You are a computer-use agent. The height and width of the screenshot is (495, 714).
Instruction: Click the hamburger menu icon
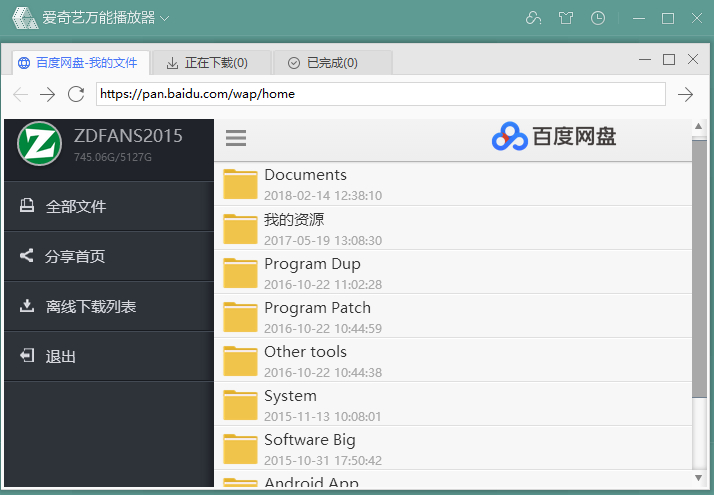(236, 139)
